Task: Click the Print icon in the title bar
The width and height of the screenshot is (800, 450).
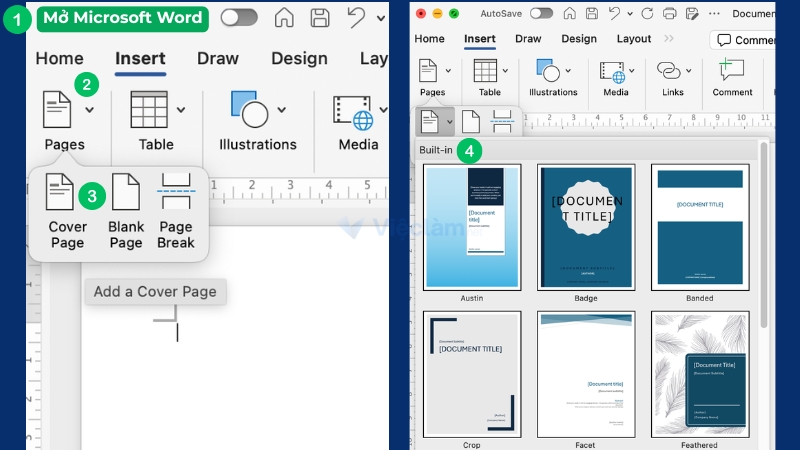Action: click(x=669, y=13)
